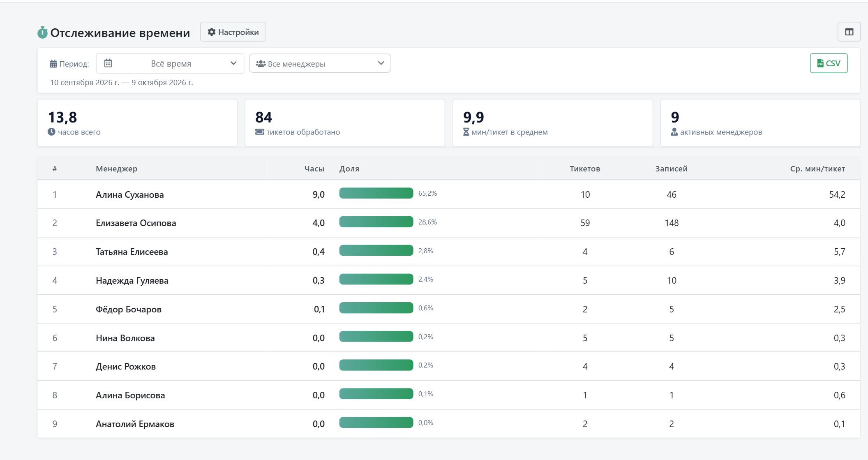Click the 84 тикетов обработано summary card
868x460 pixels.
coord(345,123)
